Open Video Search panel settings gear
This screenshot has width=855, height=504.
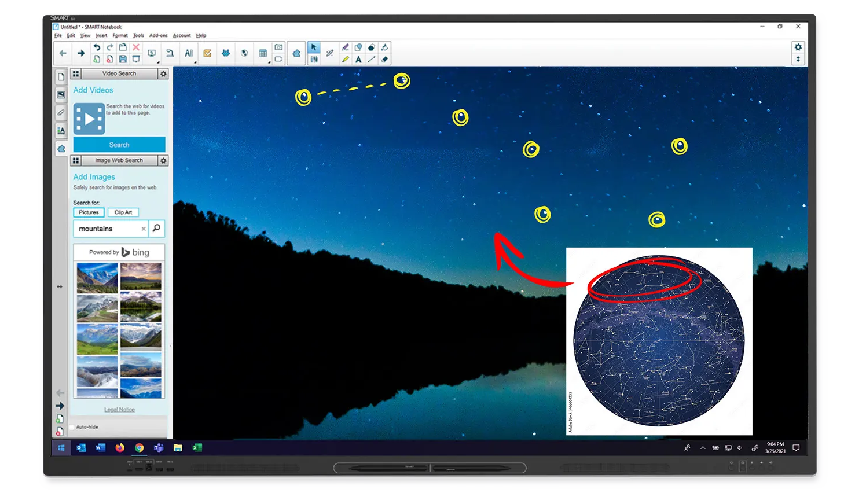click(x=163, y=73)
